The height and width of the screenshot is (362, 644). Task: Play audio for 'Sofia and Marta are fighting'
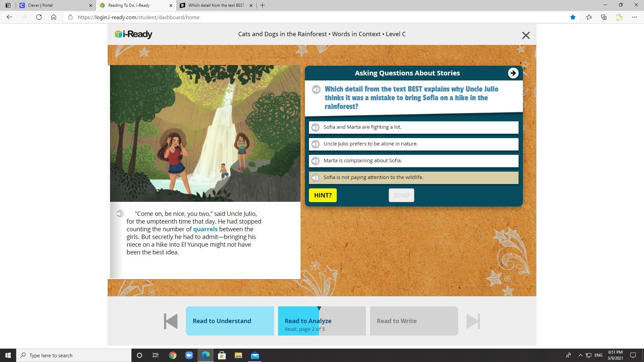pyautogui.click(x=315, y=127)
